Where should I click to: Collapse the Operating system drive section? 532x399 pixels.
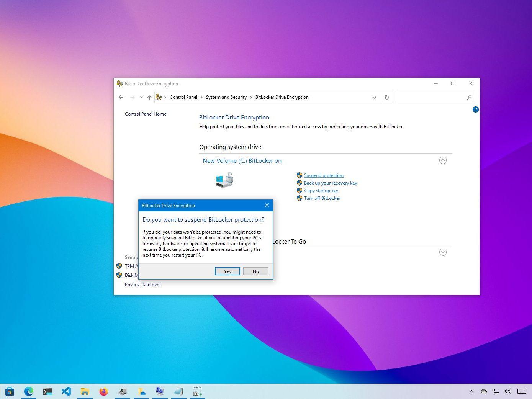[443, 160]
